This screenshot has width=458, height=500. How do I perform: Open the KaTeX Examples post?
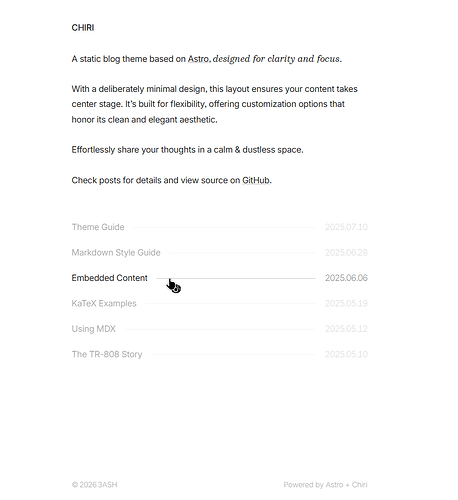point(104,303)
